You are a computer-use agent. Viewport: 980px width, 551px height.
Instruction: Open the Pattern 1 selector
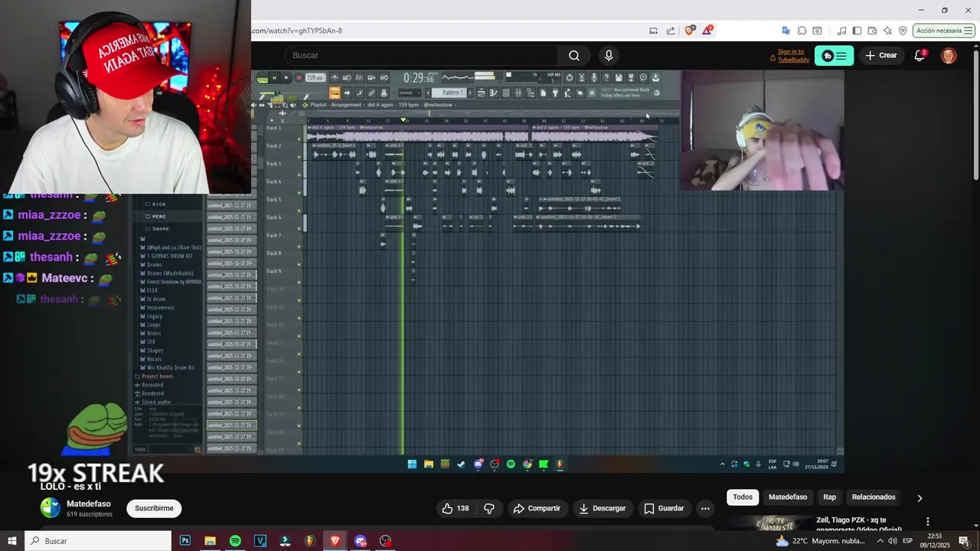pos(452,93)
